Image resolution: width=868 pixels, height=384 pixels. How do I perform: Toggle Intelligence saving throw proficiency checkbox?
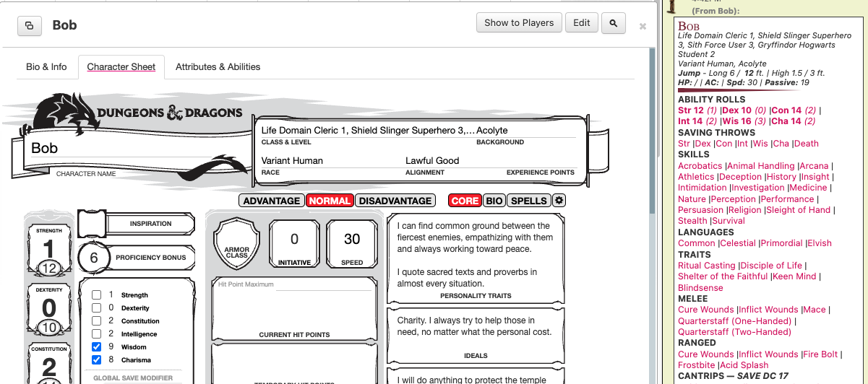(96, 334)
